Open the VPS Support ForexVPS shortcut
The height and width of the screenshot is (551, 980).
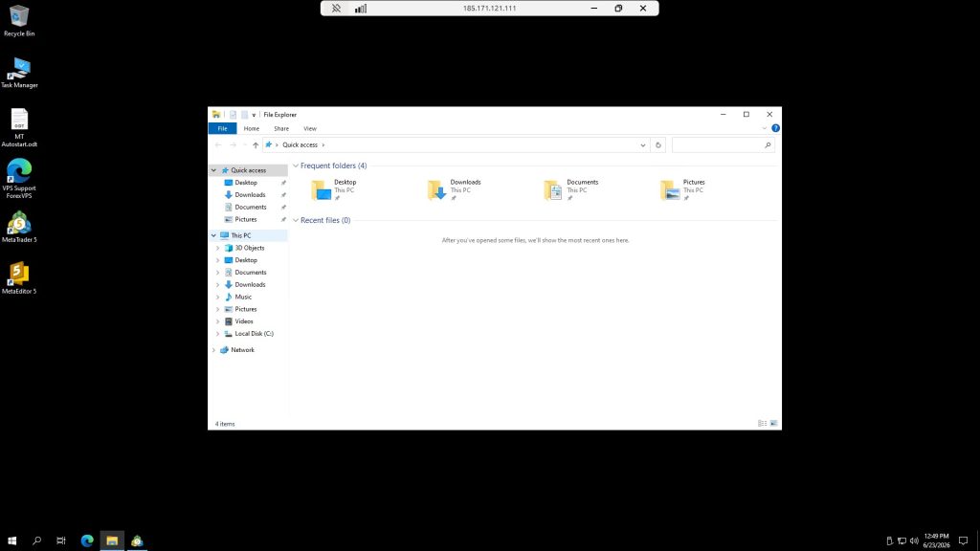pyautogui.click(x=19, y=178)
